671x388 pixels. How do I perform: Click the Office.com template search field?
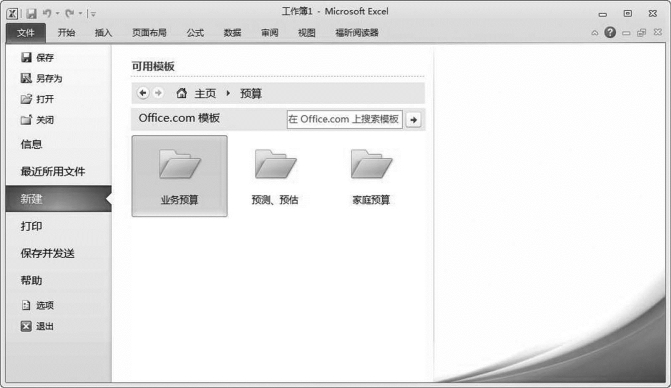pyautogui.click(x=344, y=119)
